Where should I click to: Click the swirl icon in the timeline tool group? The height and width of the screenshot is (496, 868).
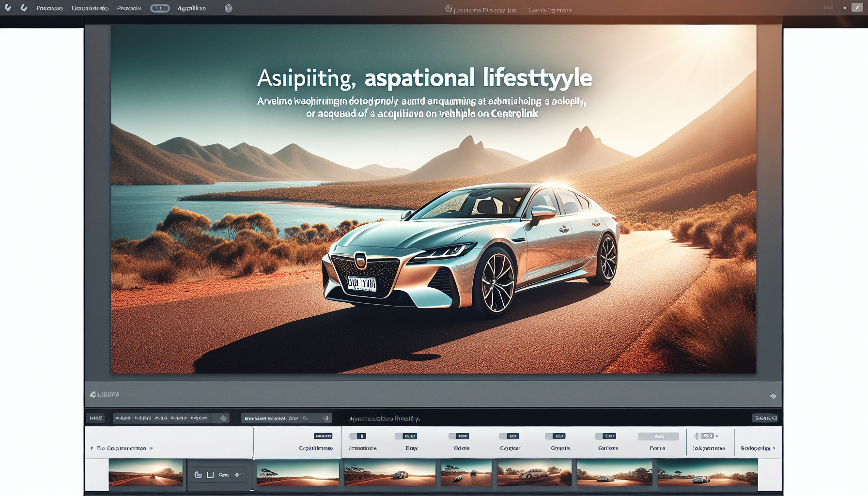pos(198,475)
